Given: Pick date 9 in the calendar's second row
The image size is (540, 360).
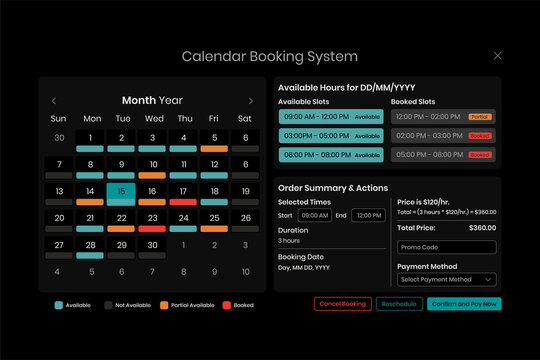Looking at the screenshot, I should [121, 168].
